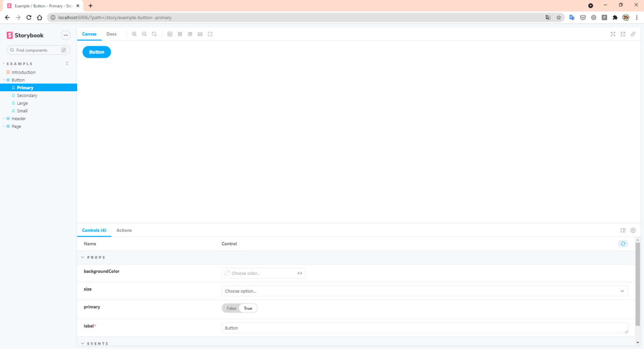644x349 pixels.
Task: Click the Storybook logo
Action: 25,35
